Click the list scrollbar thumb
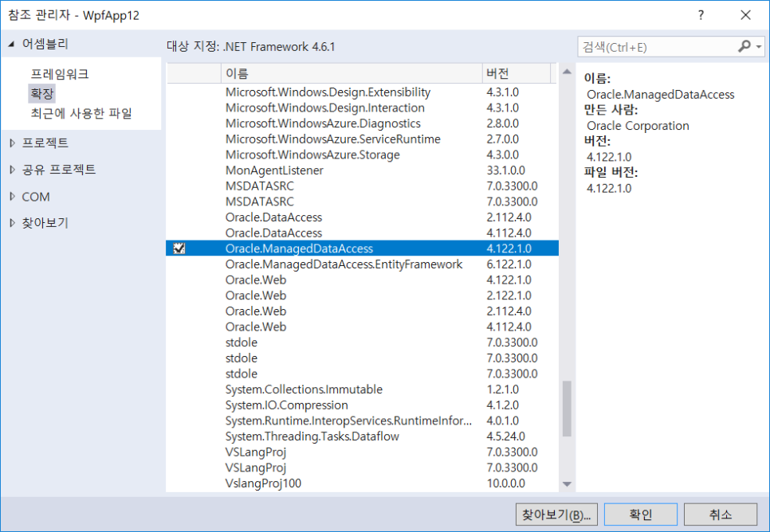This screenshot has width=770, height=532. point(567,409)
